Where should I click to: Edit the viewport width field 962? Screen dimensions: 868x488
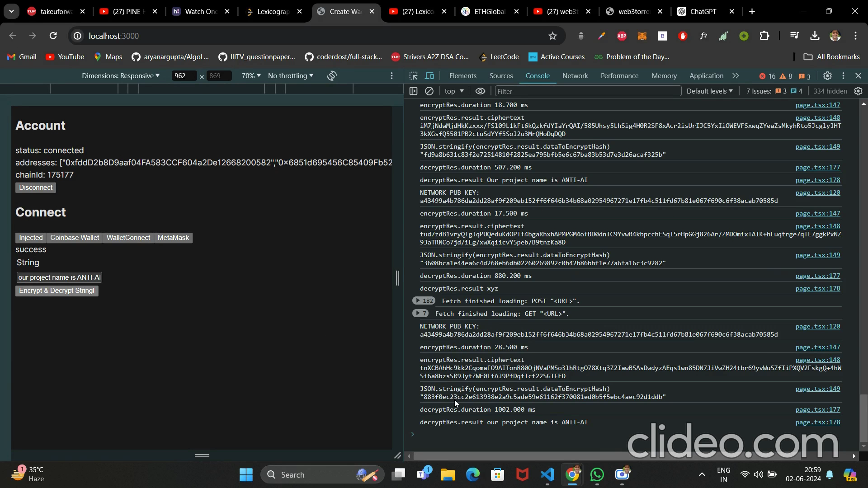tap(184, 76)
